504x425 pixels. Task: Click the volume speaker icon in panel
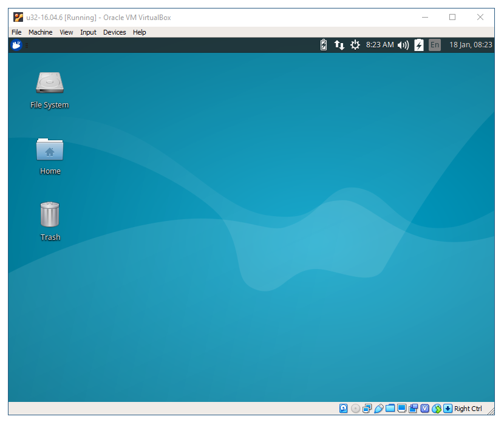point(403,45)
